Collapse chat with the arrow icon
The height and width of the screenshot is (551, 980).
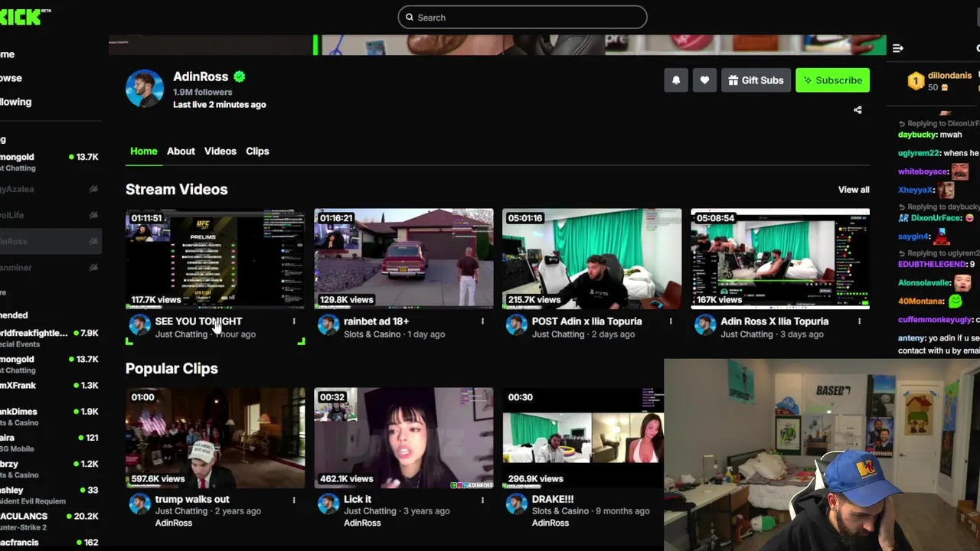coord(898,48)
